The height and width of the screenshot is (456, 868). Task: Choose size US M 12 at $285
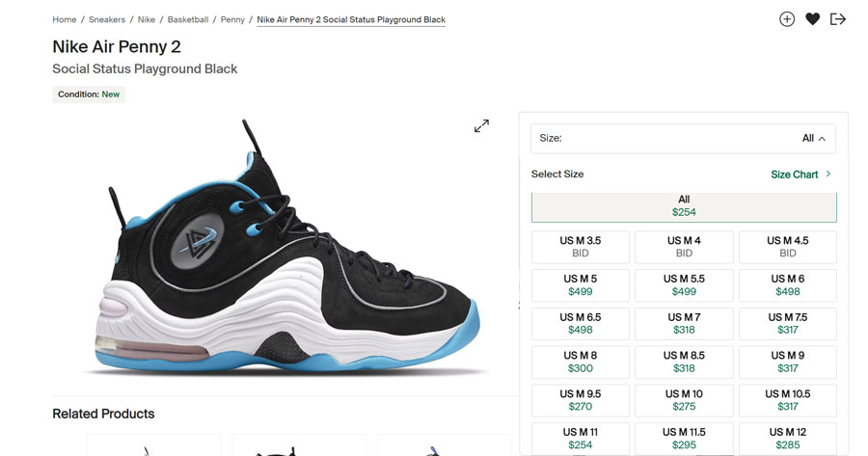[788, 439]
